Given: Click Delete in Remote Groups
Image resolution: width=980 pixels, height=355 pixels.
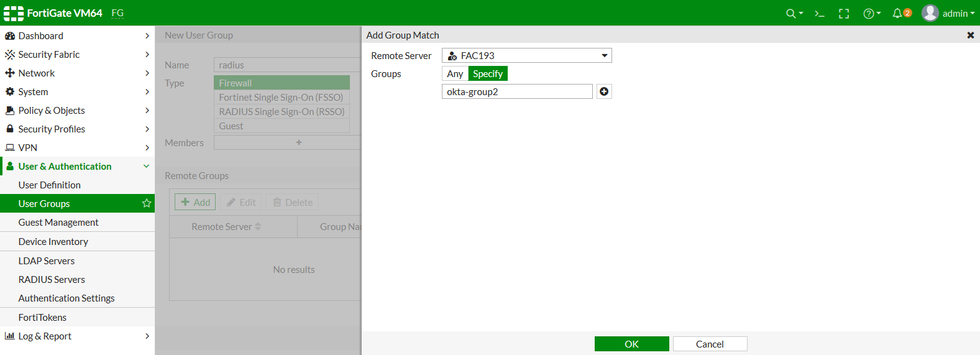Looking at the screenshot, I should [292, 202].
